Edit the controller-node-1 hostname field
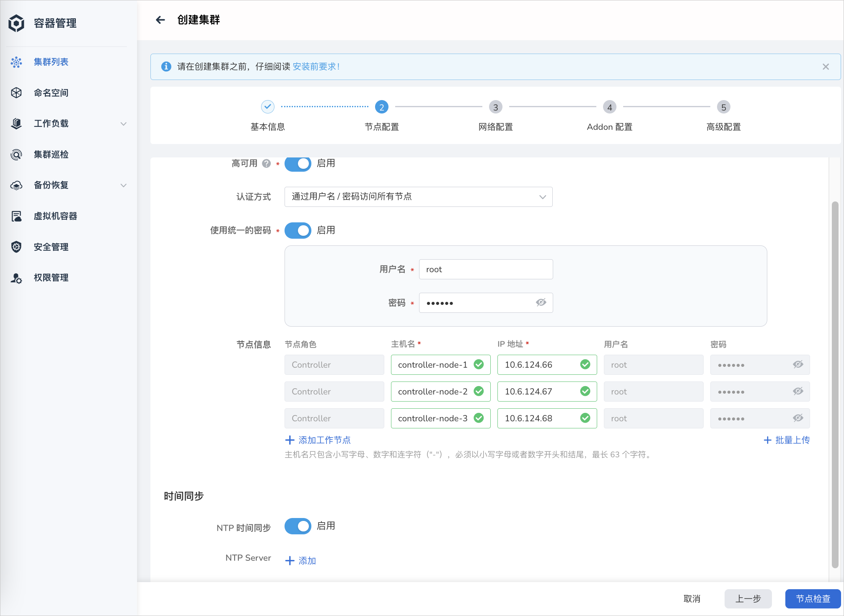The image size is (844, 616). click(440, 365)
